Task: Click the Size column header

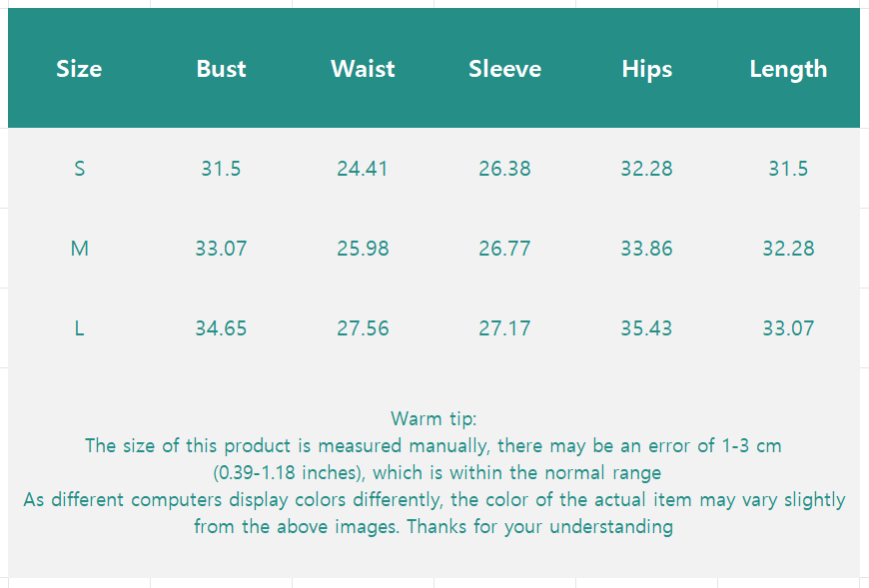Action: 79,69
